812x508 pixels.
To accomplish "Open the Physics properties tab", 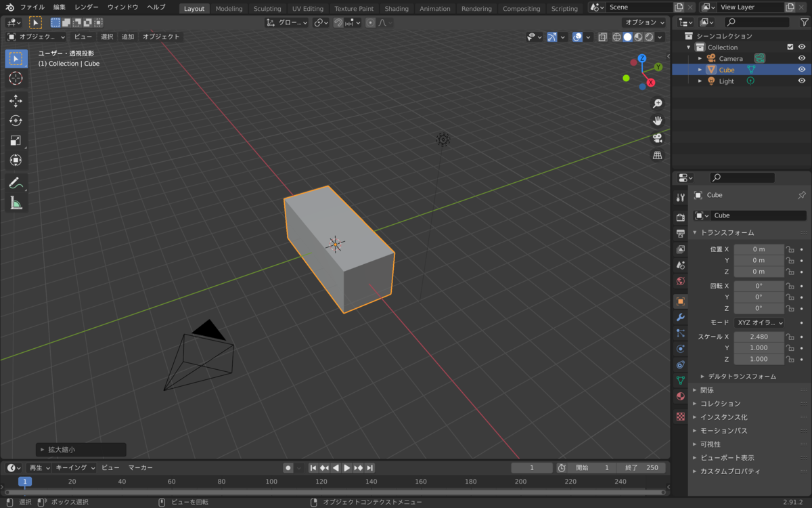I will [681, 349].
